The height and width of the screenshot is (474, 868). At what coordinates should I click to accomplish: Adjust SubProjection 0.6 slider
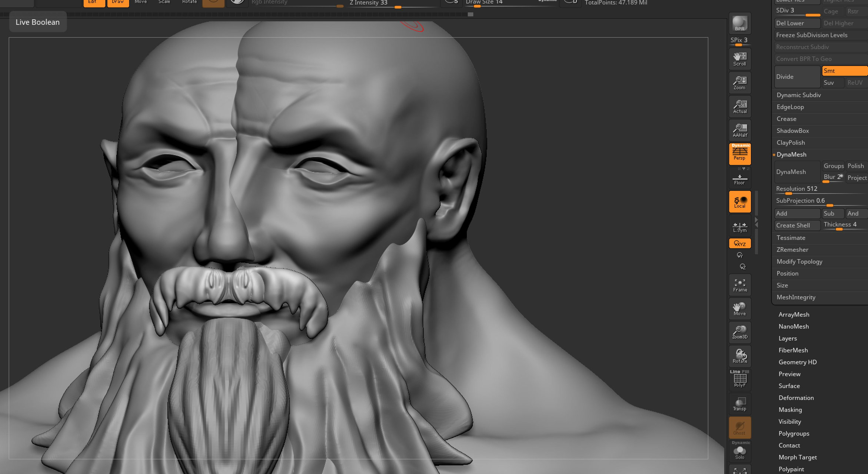pos(820,201)
